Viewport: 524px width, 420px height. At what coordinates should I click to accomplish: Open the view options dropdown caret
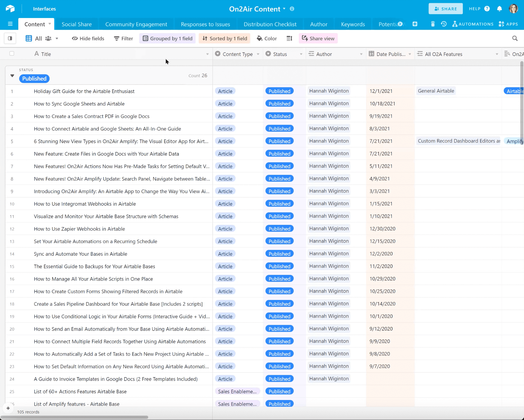57,38
